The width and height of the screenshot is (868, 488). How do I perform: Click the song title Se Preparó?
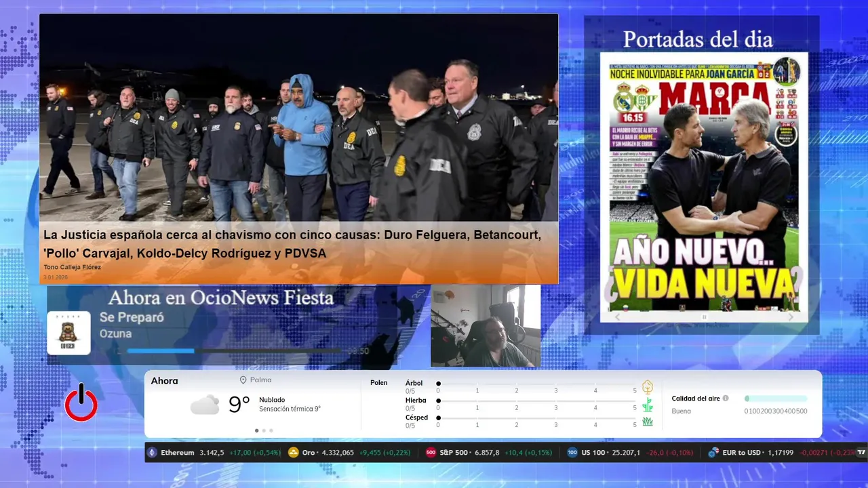click(132, 318)
